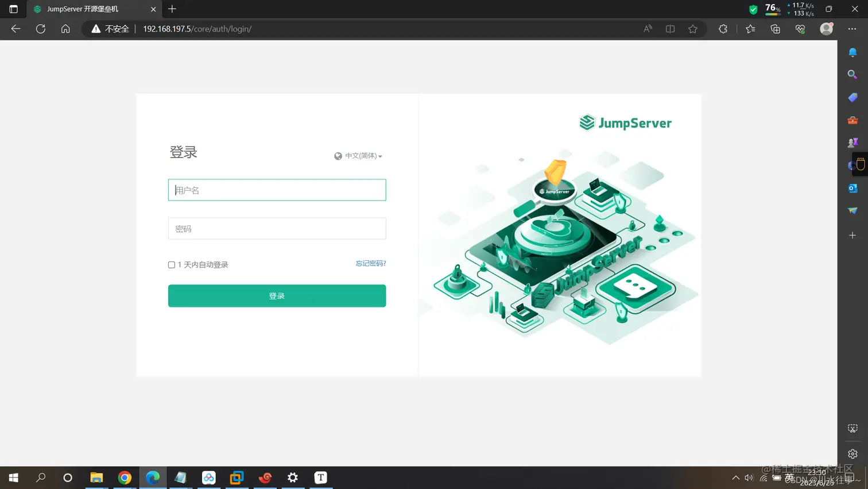
Task: Open the 忘记密码? link
Action: click(x=371, y=263)
